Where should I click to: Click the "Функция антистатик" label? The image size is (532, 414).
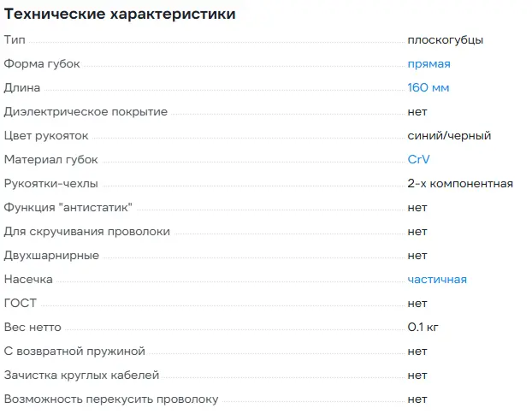pyautogui.click(x=68, y=207)
